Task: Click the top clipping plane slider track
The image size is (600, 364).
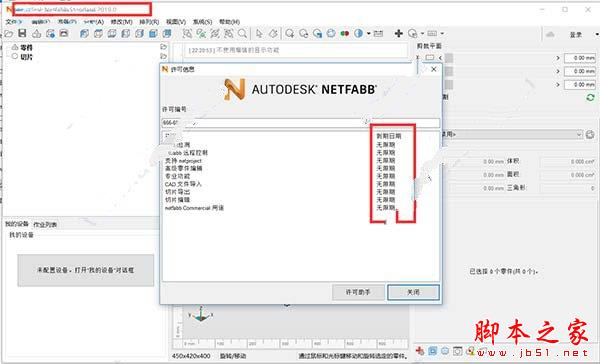Action: (x=501, y=58)
